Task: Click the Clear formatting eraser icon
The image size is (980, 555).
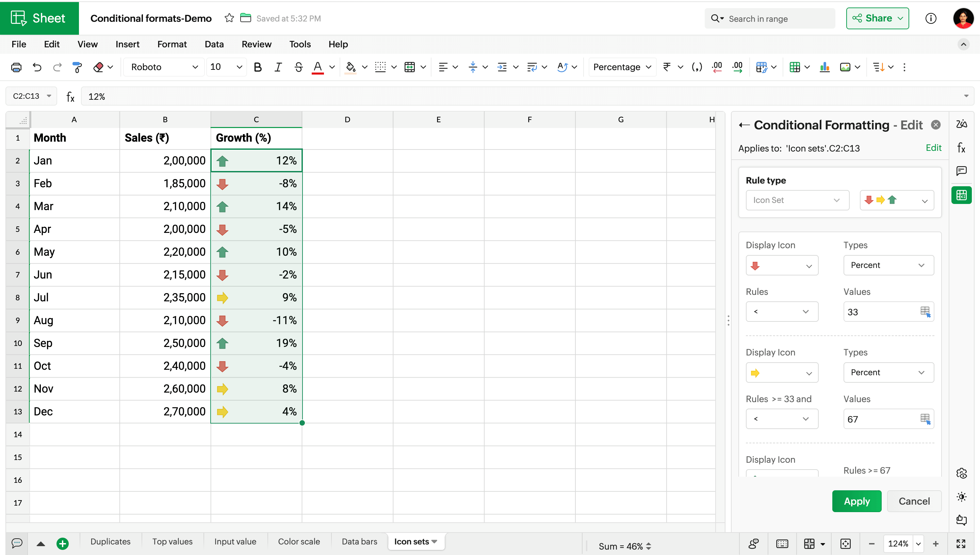Action: click(x=98, y=67)
